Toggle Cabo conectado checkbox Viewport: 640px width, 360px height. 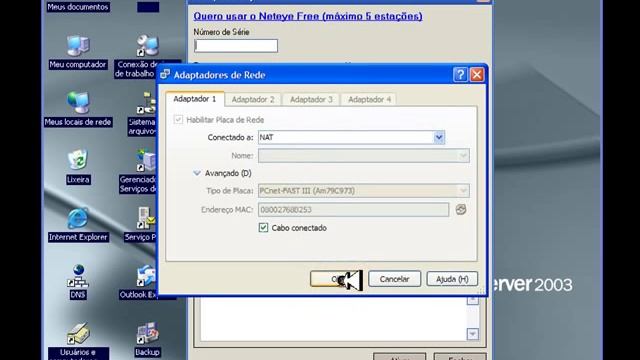pos(263,228)
